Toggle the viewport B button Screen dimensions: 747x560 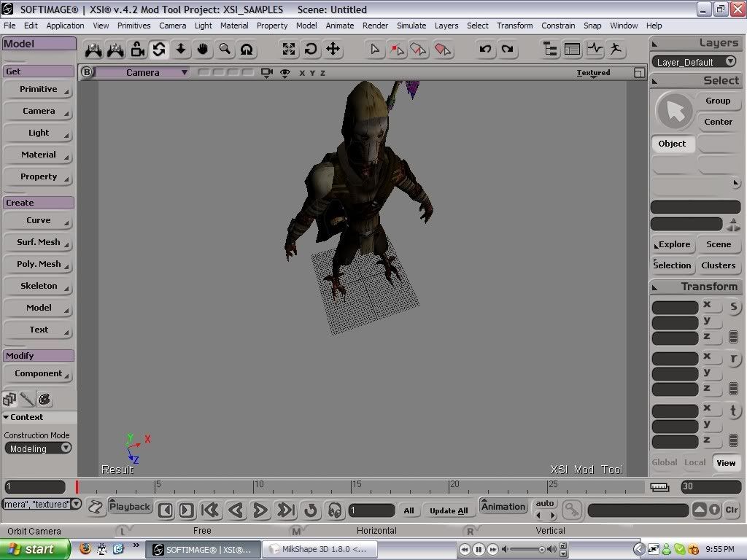(x=87, y=72)
